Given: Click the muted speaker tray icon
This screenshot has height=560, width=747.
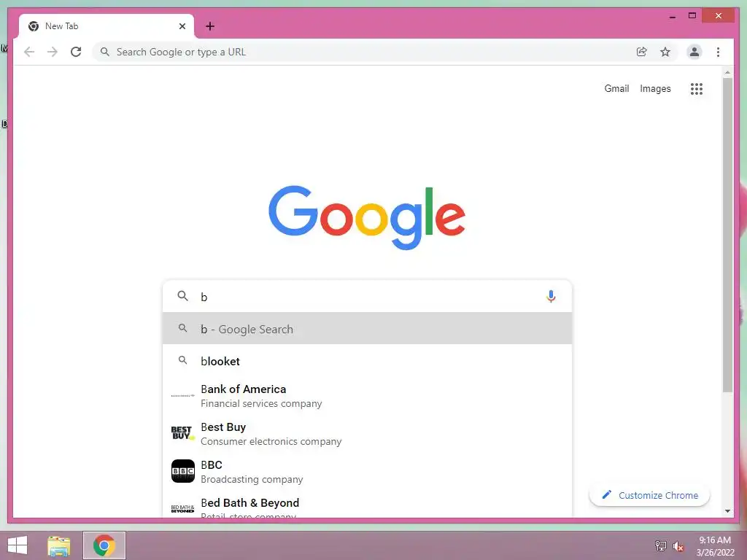Looking at the screenshot, I should pyautogui.click(x=678, y=546).
